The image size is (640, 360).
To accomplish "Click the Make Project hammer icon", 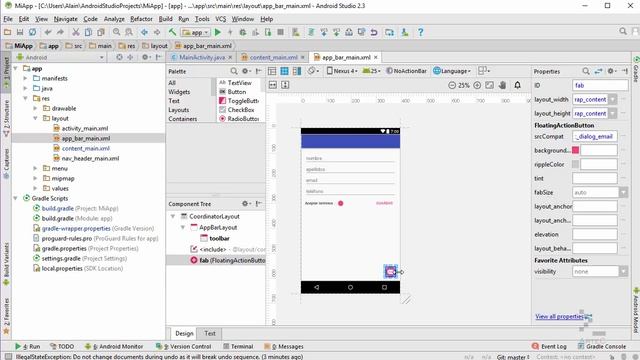I will 173,32.
